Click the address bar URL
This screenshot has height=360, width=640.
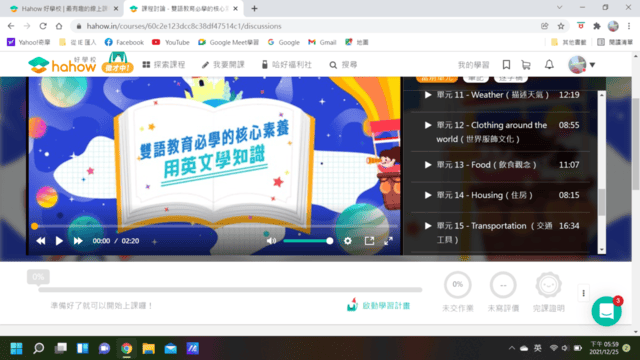click(x=184, y=26)
